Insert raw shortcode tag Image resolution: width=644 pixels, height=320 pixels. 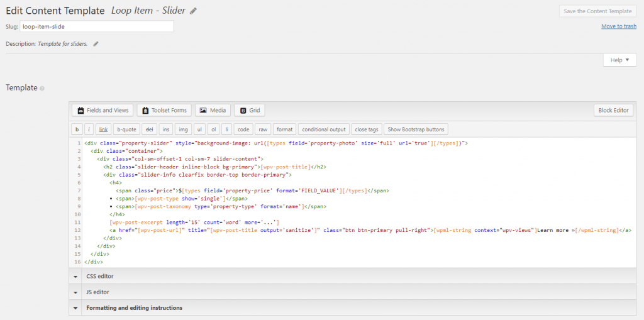click(x=263, y=129)
